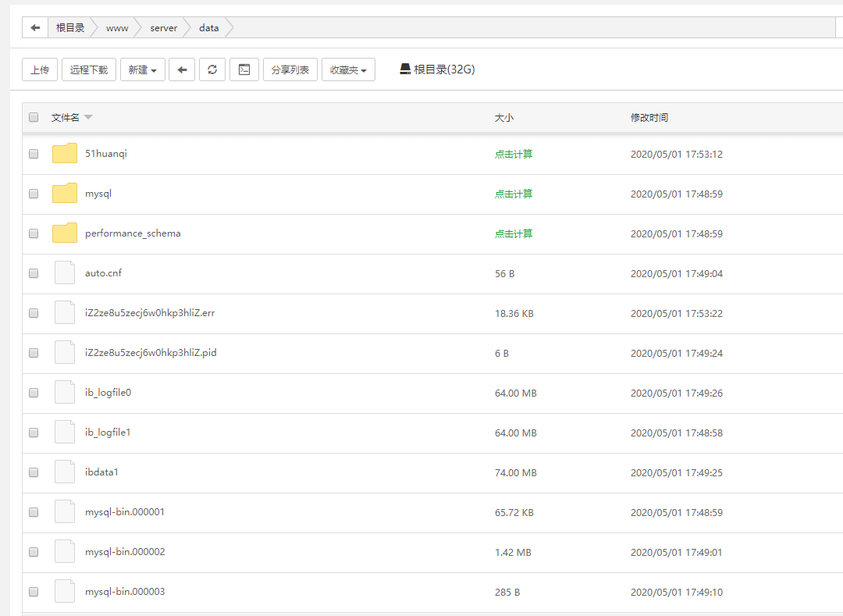The image size is (843, 616).
Task: Go to server breadcrumb segment
Action: (164, 28)
